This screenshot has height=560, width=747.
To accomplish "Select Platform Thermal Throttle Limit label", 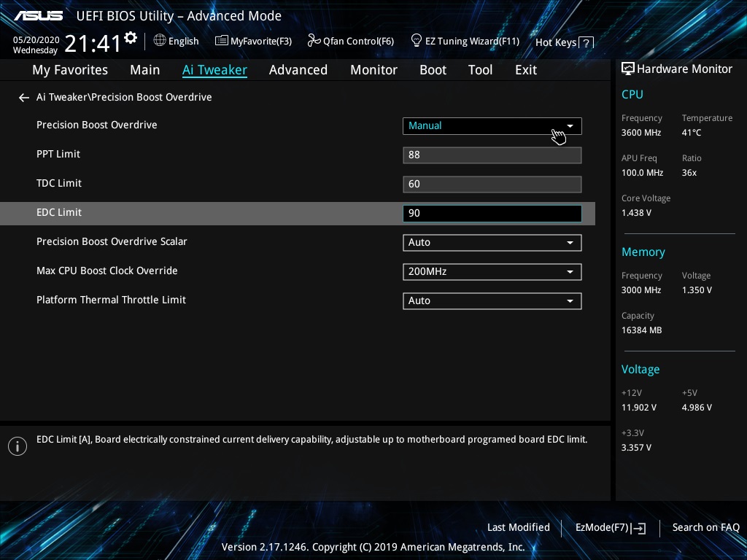I will [x=111, y=300].
